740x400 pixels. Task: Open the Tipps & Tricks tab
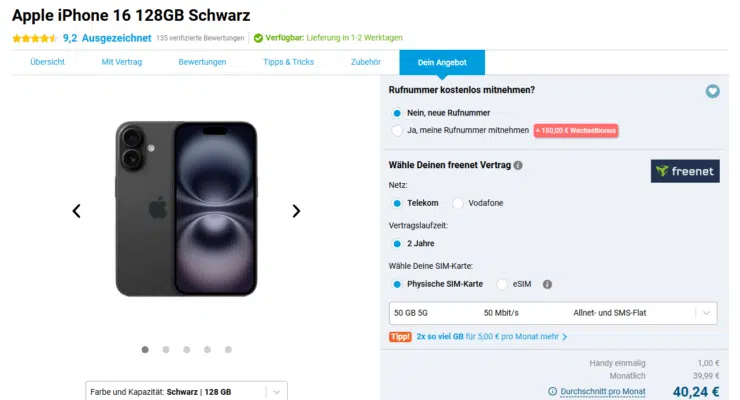pos(288,62)
